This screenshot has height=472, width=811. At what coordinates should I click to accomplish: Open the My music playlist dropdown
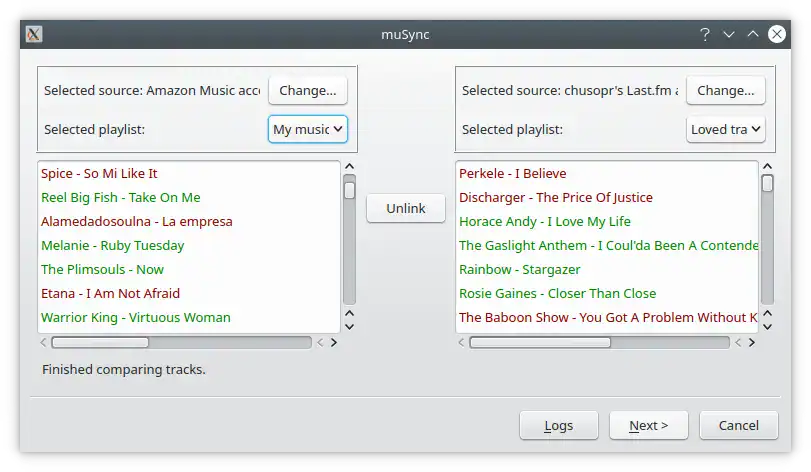coord(308,129)
